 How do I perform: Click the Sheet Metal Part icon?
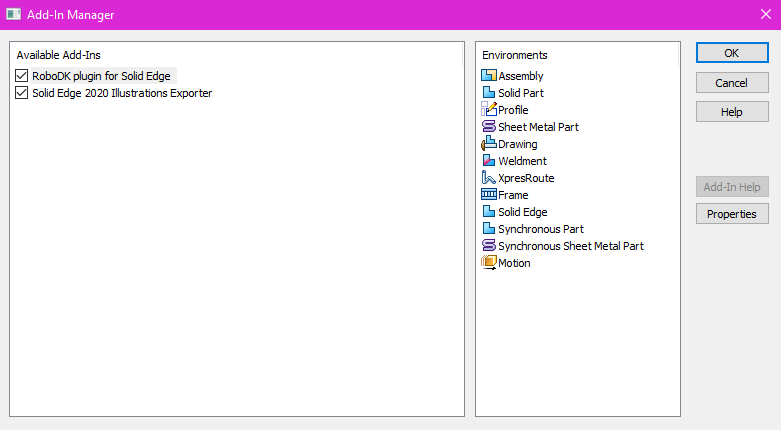[489, 127]
